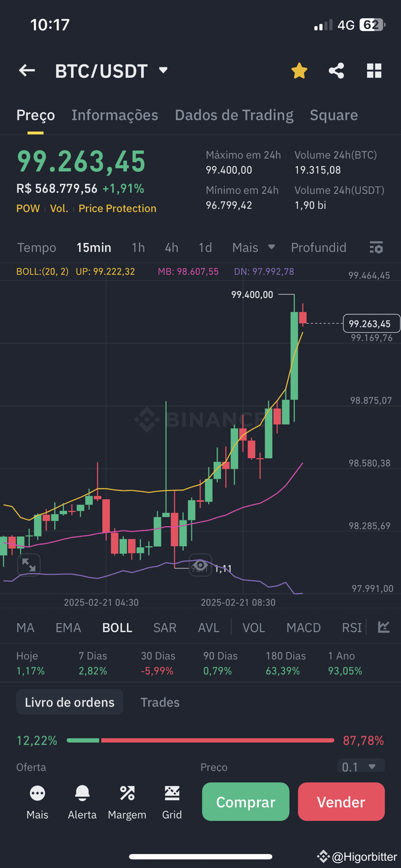Toggle the favorite star icon
This screenshot has height=868, width=401.
[299, 71]
